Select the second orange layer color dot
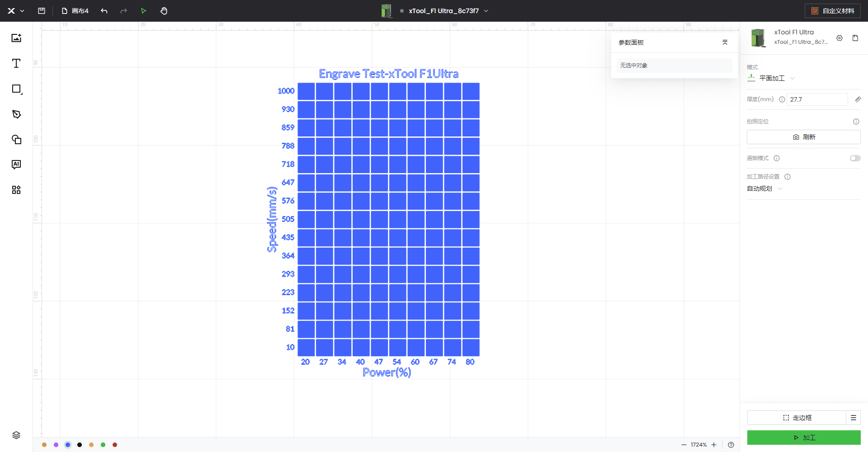This screenshot has width=868, height=452. coord(91,445)
